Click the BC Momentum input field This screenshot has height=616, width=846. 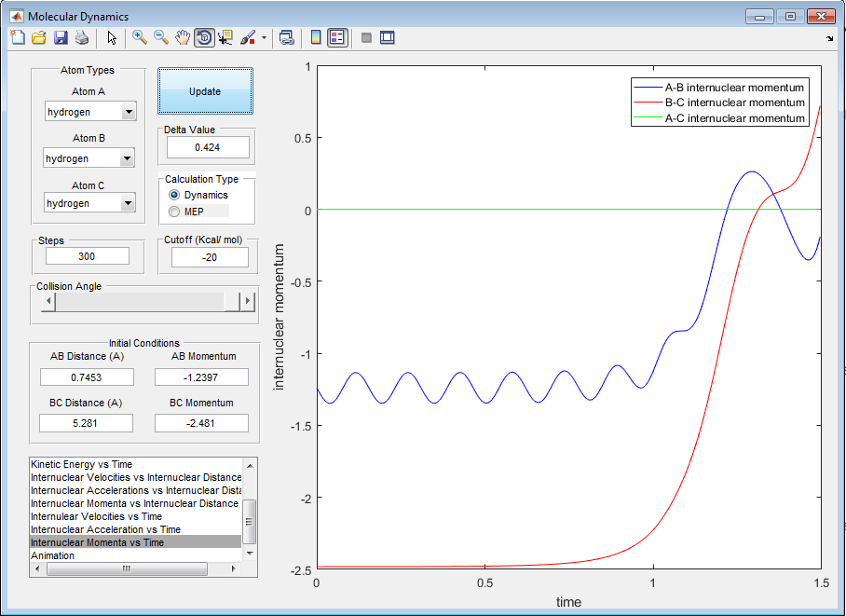pyautogui.click(x=201, y=423)
